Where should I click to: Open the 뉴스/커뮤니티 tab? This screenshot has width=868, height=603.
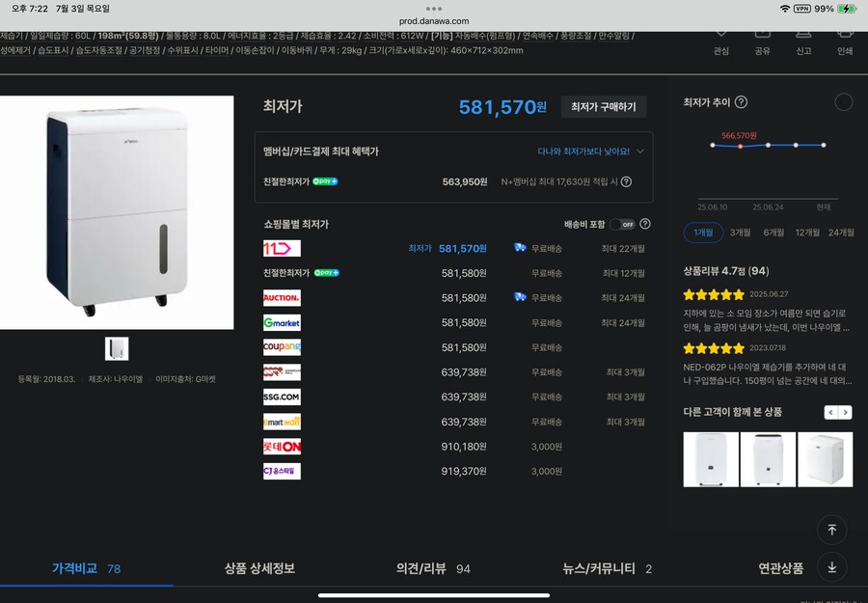607,568
